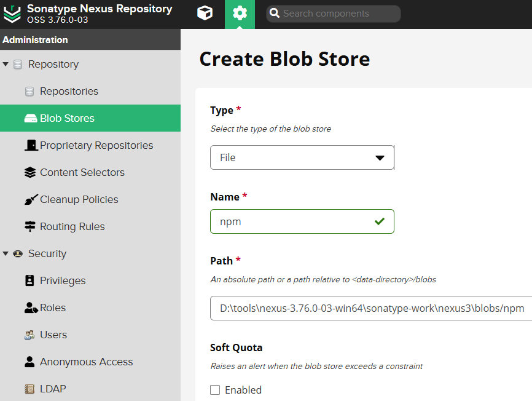Click the Security section label
The width and height of the screenshot is (532, 401).
47,253
